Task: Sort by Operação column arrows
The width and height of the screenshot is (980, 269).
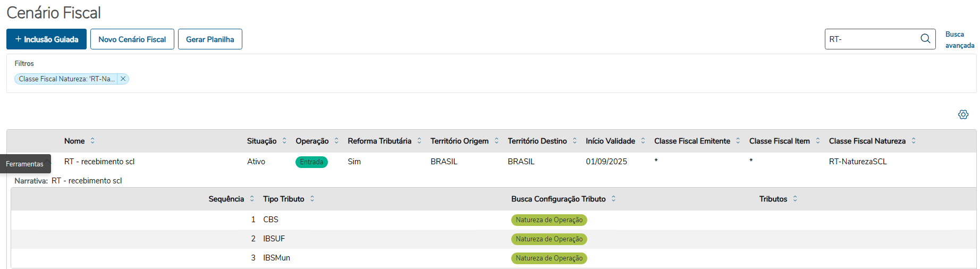Action: click(336, 141)
